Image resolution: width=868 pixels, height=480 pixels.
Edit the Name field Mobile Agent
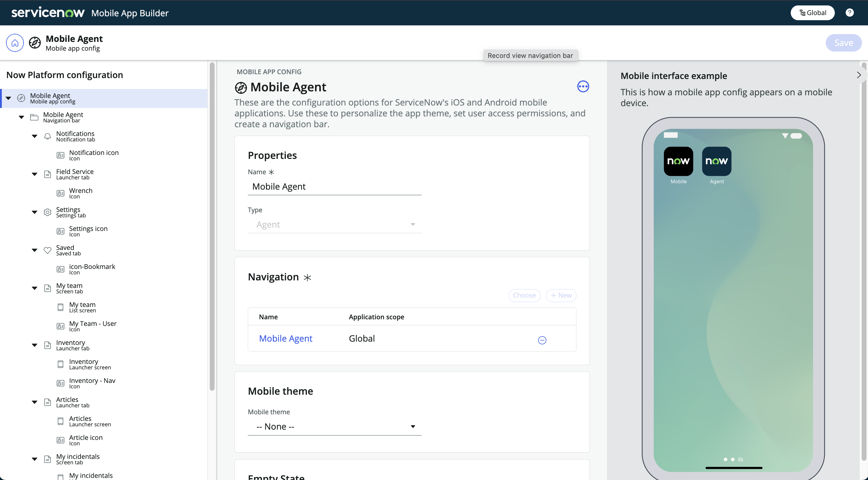(335, 187)
